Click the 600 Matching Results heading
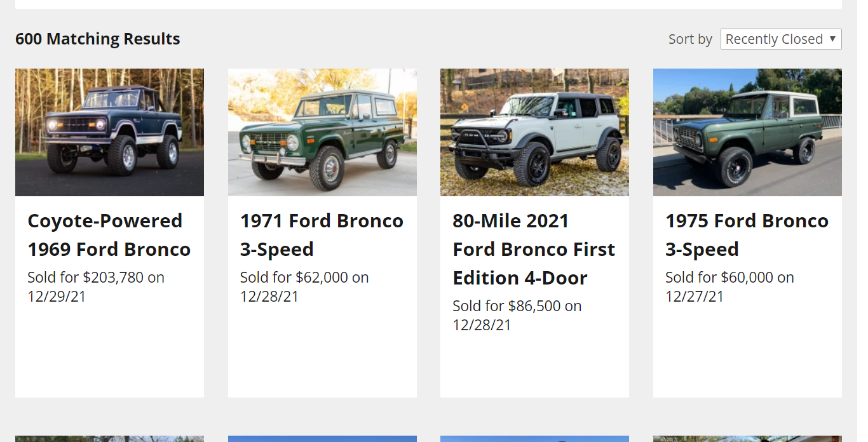The image size is (868, 442). pos(98,39)
